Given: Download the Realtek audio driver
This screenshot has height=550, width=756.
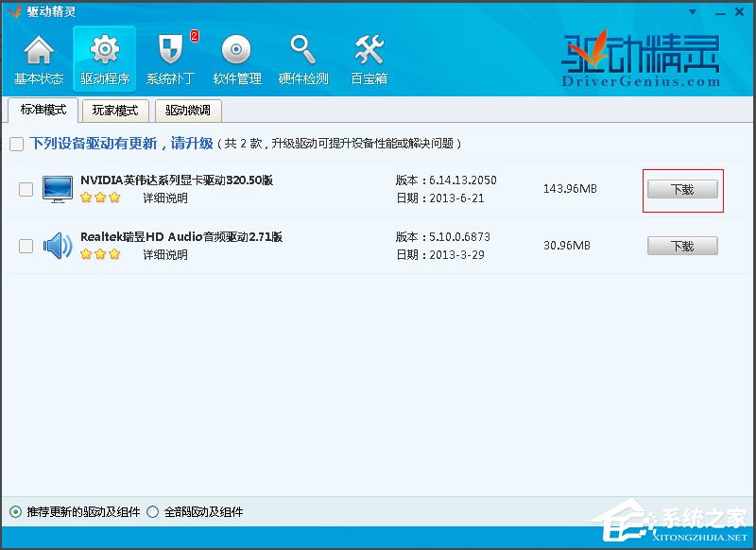Looking at the screenshot, I should pos(682,246).
